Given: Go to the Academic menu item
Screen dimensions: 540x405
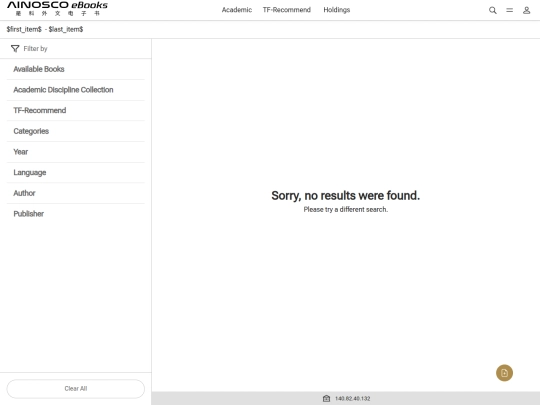Looking at the screenshot, I should point(237,10).
